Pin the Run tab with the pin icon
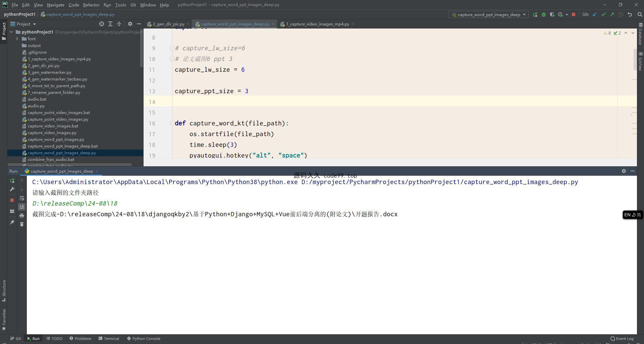The height and width of the screenshot is (344, 644). coord(12,222)
